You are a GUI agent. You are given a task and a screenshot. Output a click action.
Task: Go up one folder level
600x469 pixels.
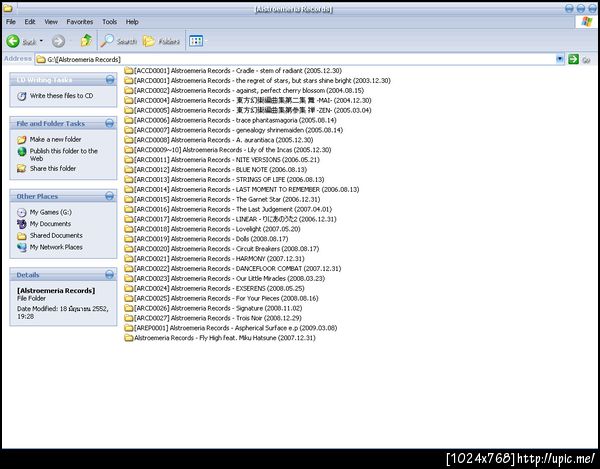[x=86, y=40]
